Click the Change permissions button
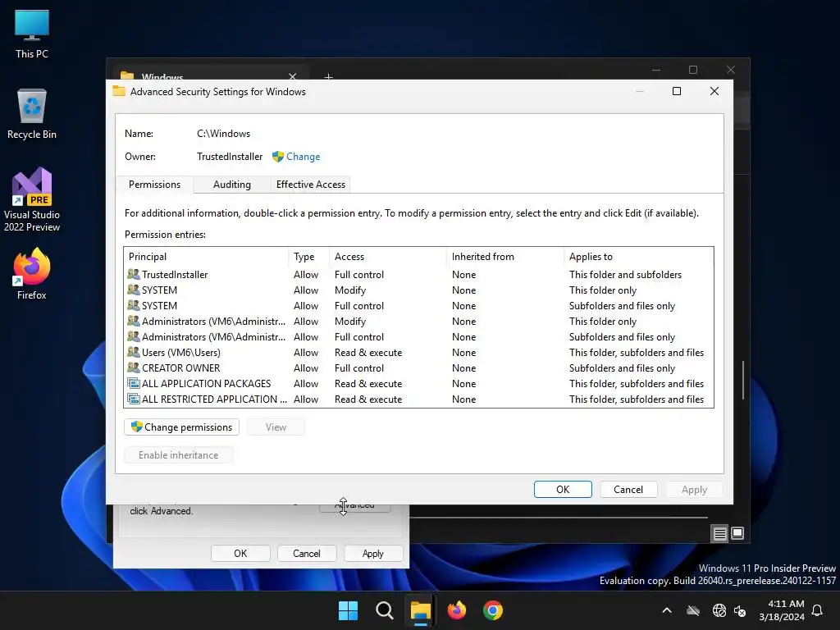Image resolution: width=840 pixels, height=630 pixels. point(181,427)
